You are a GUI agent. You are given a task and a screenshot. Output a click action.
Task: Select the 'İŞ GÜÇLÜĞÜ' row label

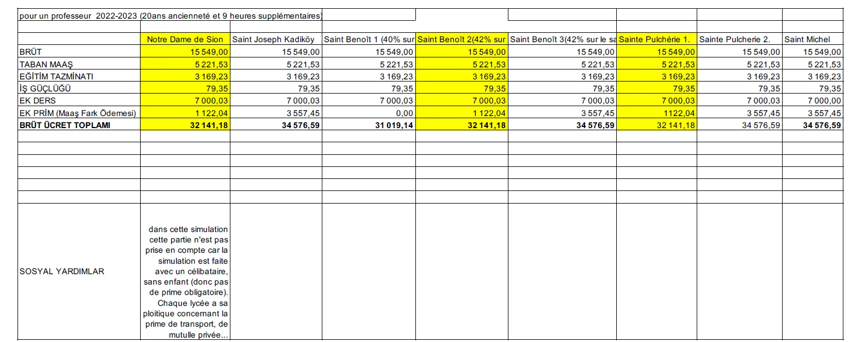point(79,88)
